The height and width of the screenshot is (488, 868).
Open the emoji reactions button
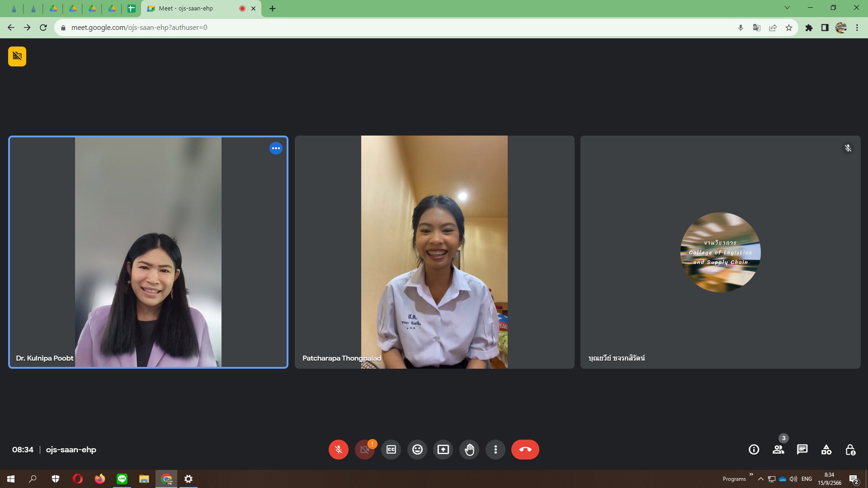pos(417,450)
